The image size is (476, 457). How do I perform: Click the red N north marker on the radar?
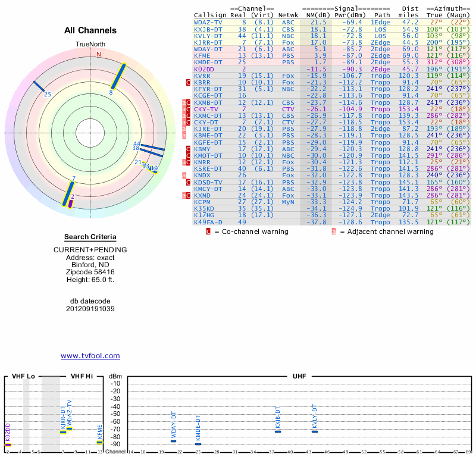[99, 54]
